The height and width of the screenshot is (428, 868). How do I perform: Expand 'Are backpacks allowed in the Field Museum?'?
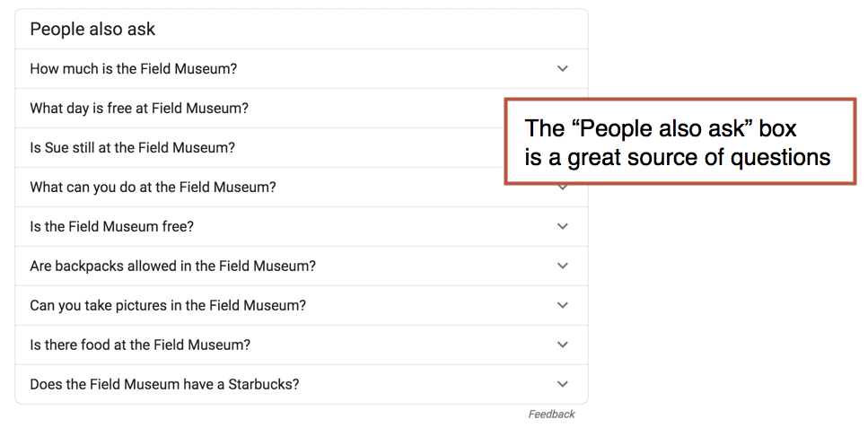point(301,266)
